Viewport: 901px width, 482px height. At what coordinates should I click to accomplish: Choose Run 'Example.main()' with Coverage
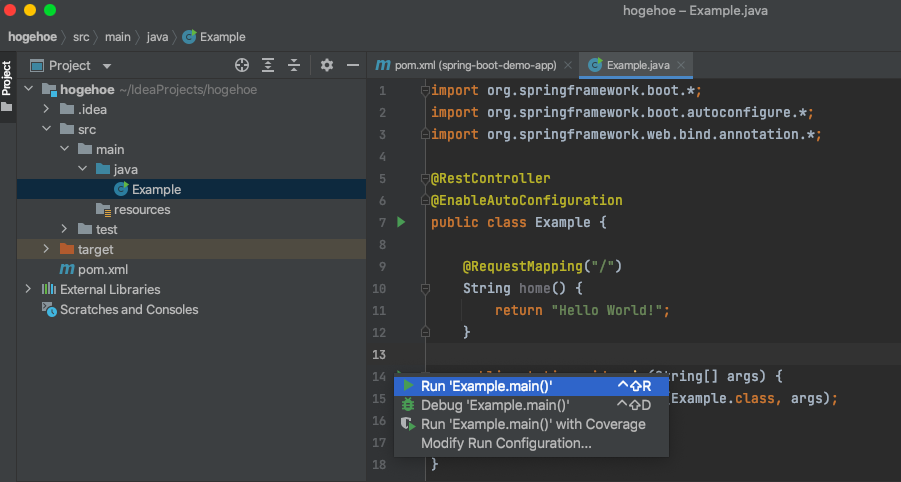(x=532, y=424)
